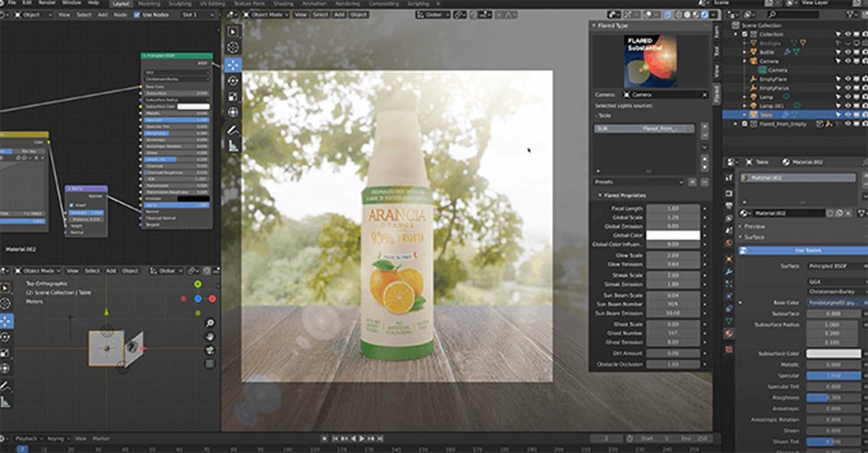This screenshot has width=868, height=453.
Task: Adjust the Roughness slider in material properties
Action: point(833,397)
